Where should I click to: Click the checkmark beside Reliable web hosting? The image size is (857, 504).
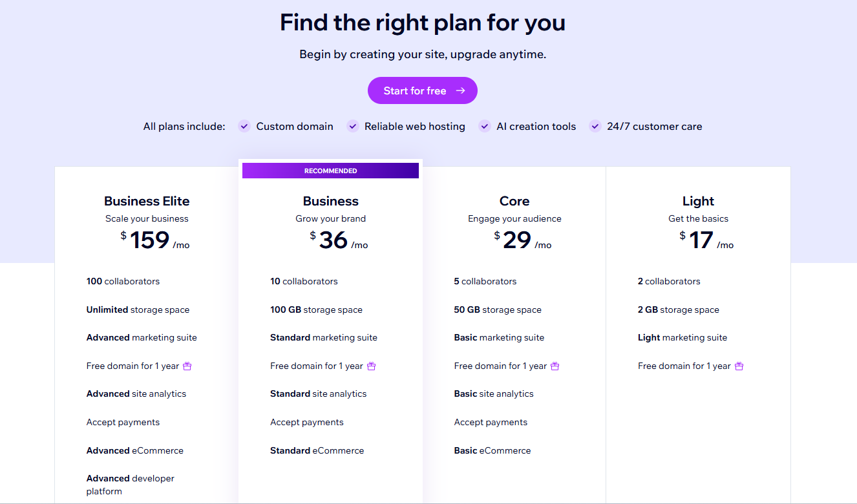[x=353, y=127]
